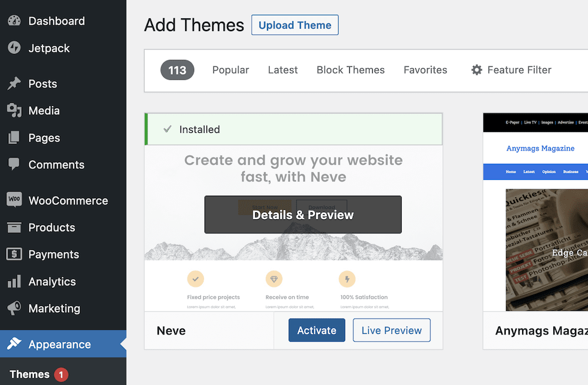
Task: View your Favorites themes tab
Action: (x=425, y=69)
